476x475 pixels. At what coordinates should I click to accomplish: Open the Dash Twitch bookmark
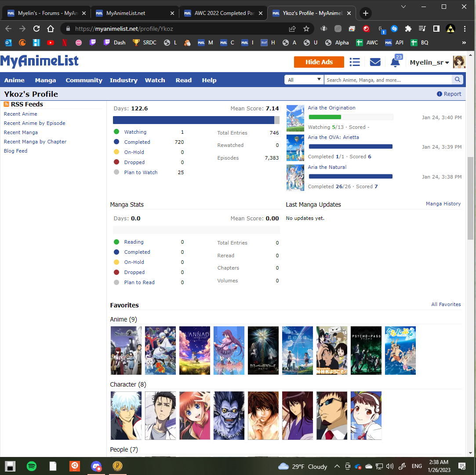[114, 43]
